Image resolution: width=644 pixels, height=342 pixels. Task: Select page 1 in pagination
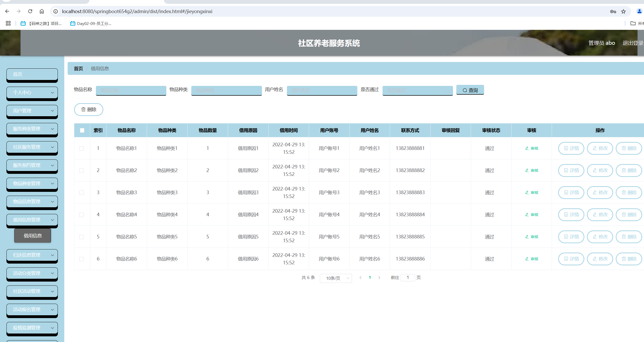370,277
